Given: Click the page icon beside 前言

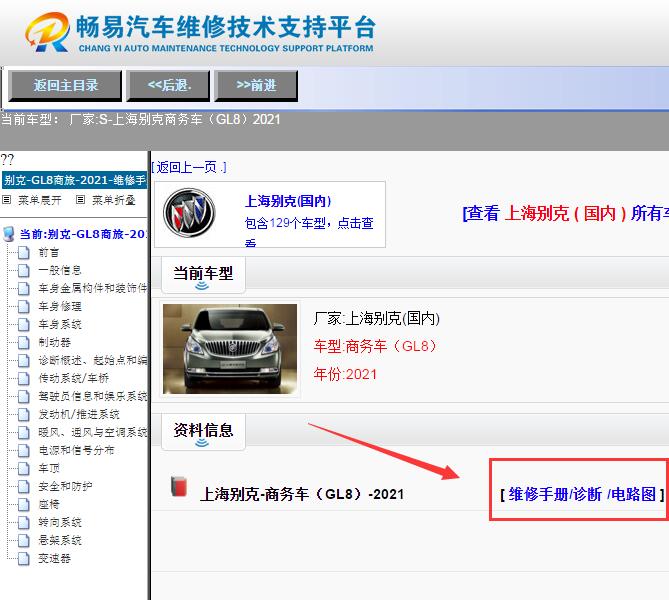Looking at the screenshot, I should [x=23, y=252].
